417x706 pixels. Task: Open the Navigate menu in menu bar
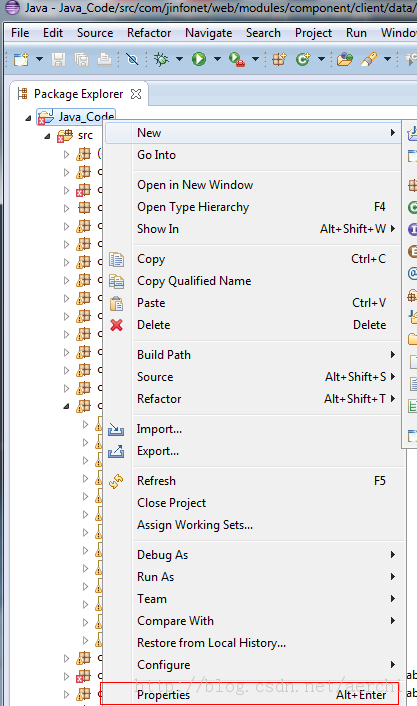(208, 33)
